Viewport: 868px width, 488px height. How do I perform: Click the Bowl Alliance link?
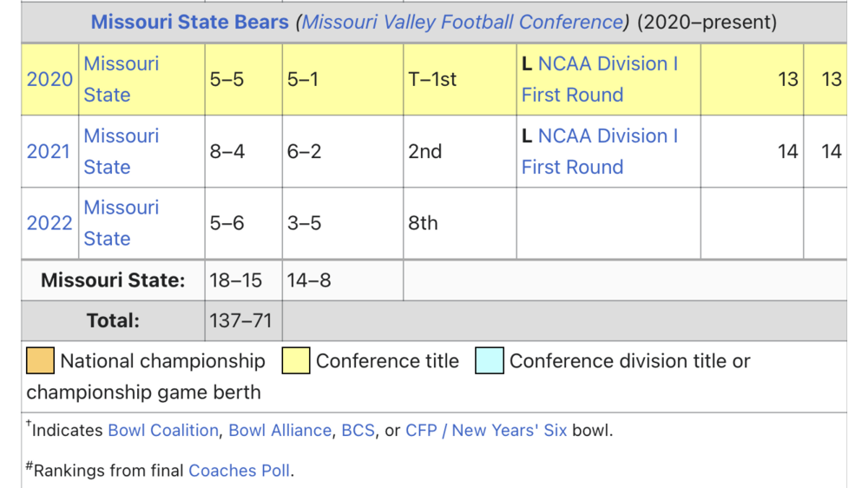coord(279,430)
